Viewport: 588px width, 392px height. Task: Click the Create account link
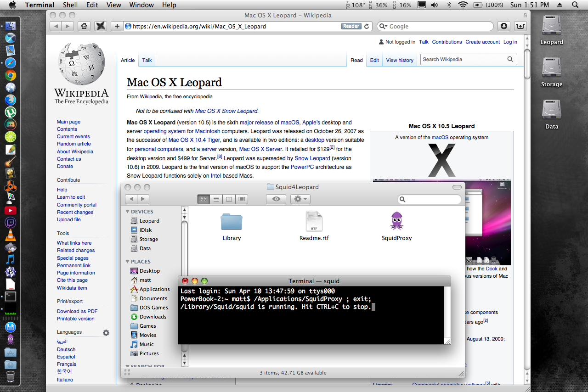482,42
